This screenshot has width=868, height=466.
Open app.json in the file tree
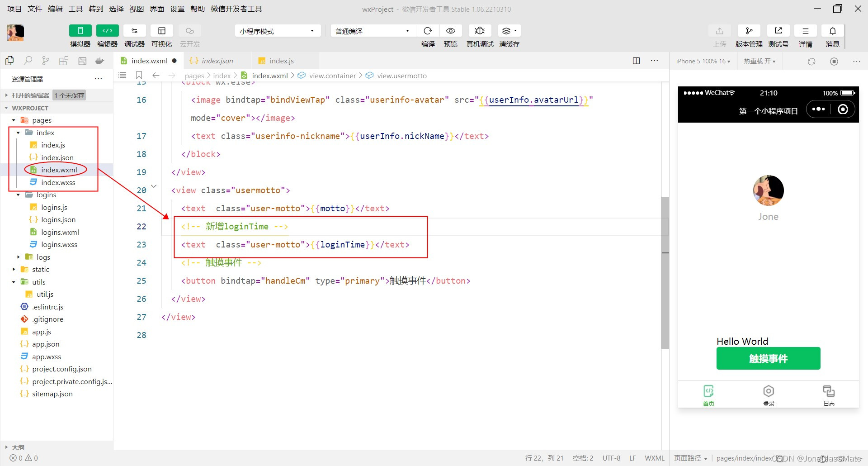46,344
